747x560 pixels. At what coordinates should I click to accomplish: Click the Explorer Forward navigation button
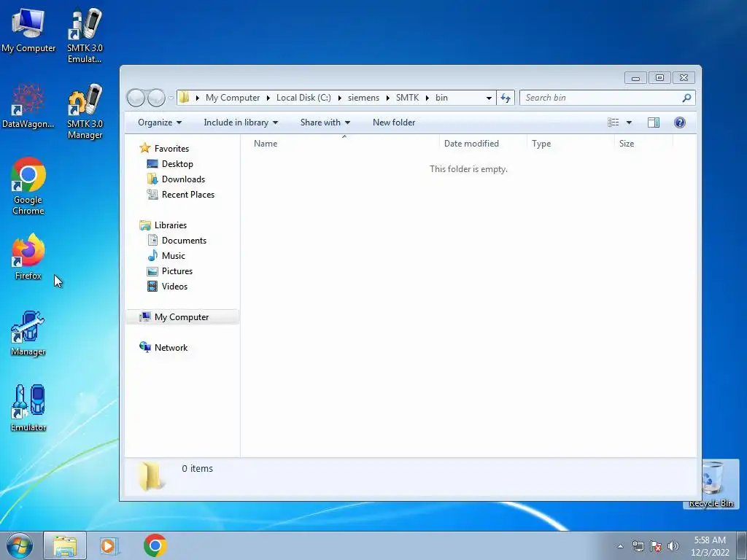point(156,98)
